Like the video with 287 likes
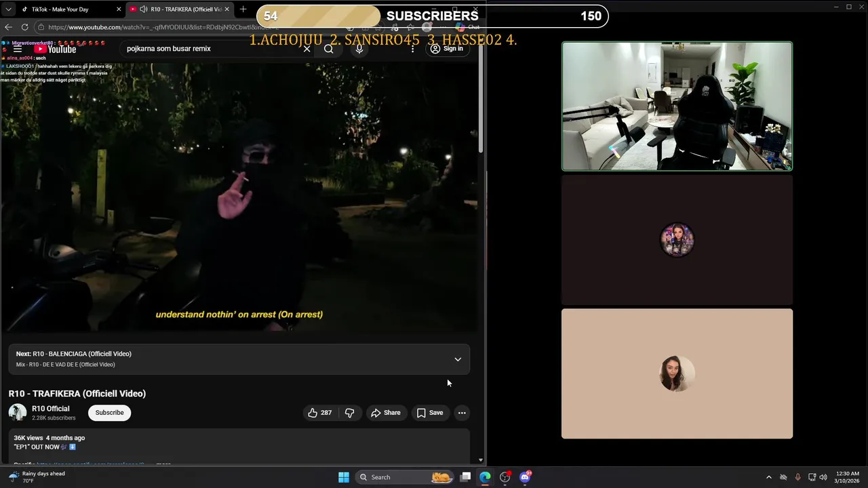The width and height of the screenshot is (868, 488). [320, 413]
